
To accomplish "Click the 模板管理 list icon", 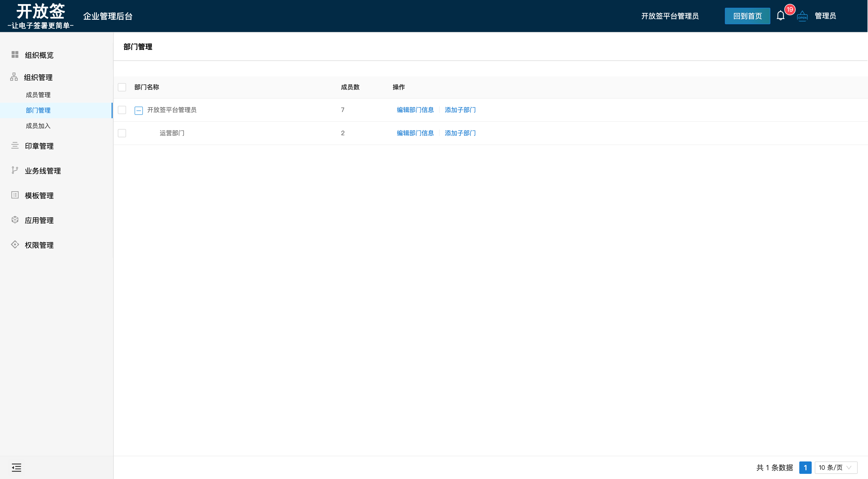I will click(15, 195).
